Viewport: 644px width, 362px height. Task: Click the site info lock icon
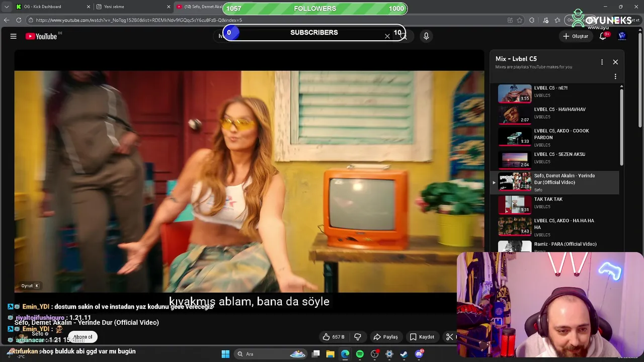pyautogui.click(x=31, y=20)
